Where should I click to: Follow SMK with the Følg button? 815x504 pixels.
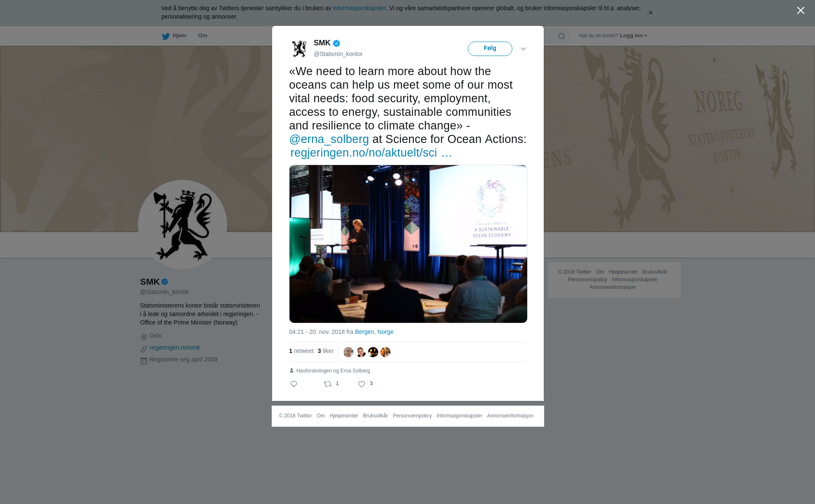[490, 49]
